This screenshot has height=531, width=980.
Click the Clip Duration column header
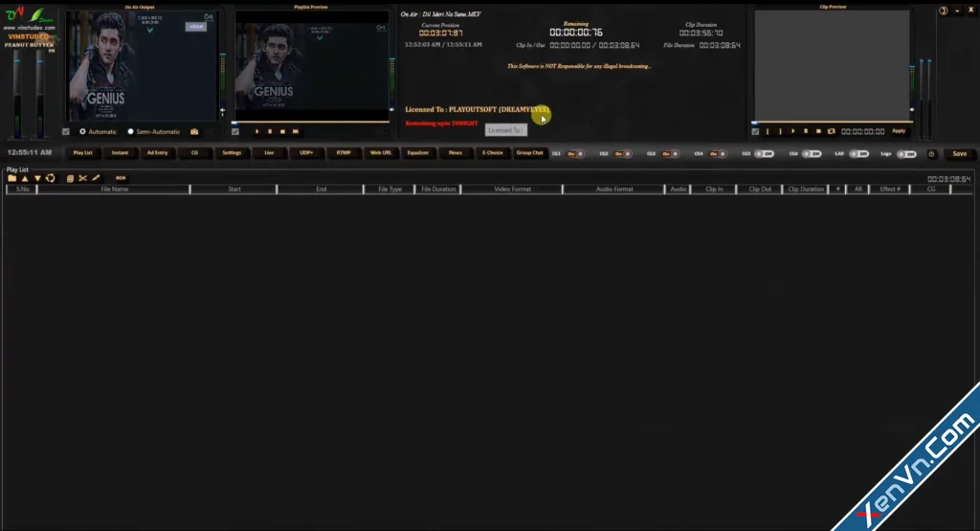coord(806,189)
